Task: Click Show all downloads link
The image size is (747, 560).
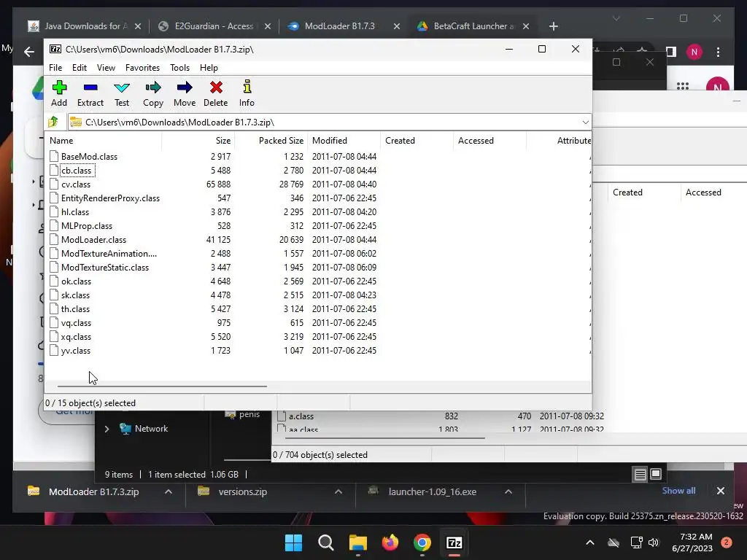Action: click(x=678, y=491)
